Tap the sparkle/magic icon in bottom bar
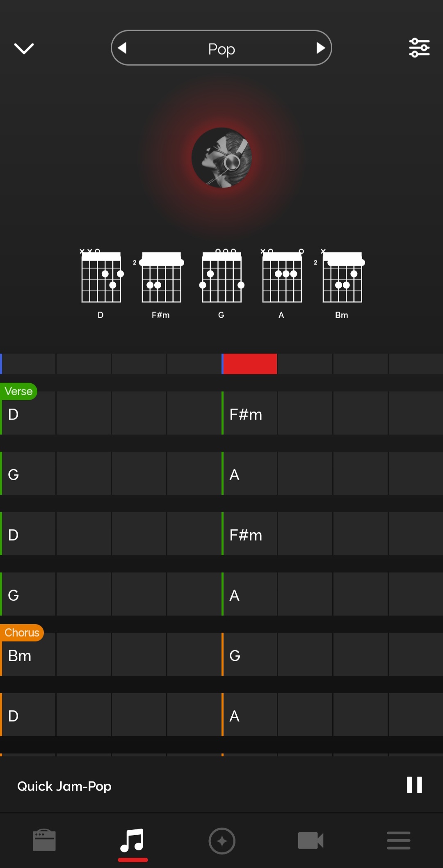This screenshot has height=868, width=443. click(221, 841)
